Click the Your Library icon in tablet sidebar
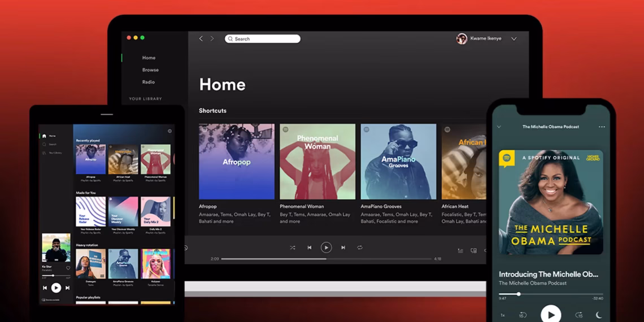Screen dimensions: 644x322 [x=45, y=153]
